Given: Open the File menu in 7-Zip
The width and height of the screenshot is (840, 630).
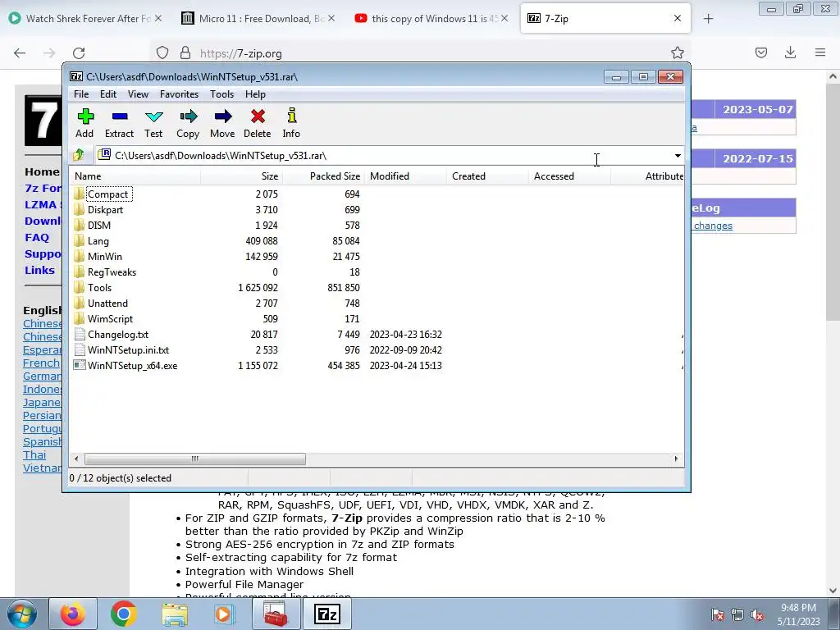Looking at the screenshot, I should [x=81, y=94].
